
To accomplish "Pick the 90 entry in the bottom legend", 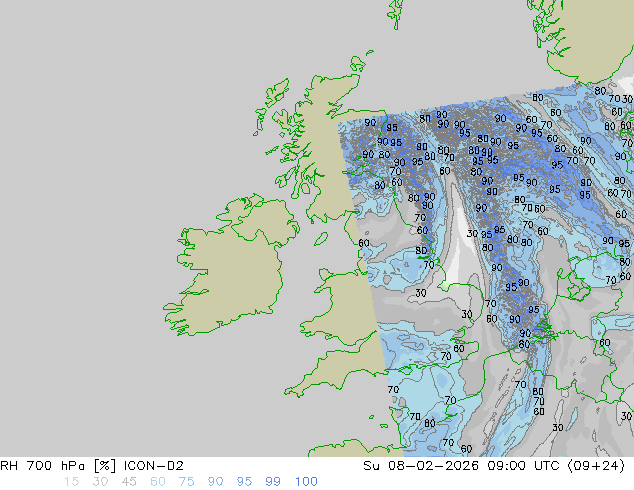I will click(215, 482).
